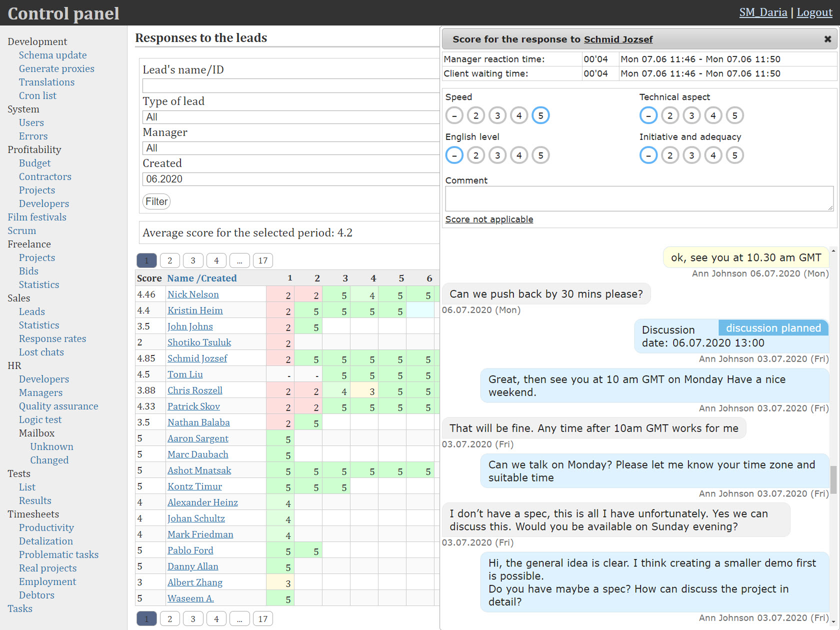Click inside the Comment text box
This screenshot has width=840, height=630.
[639, 198]
